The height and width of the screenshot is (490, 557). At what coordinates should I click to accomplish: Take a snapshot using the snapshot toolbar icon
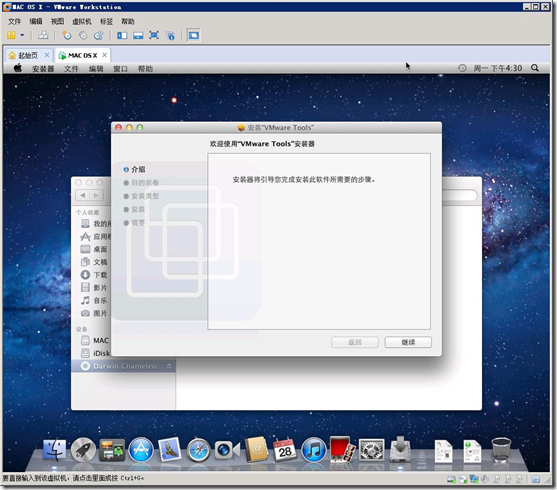coord(66,35)
